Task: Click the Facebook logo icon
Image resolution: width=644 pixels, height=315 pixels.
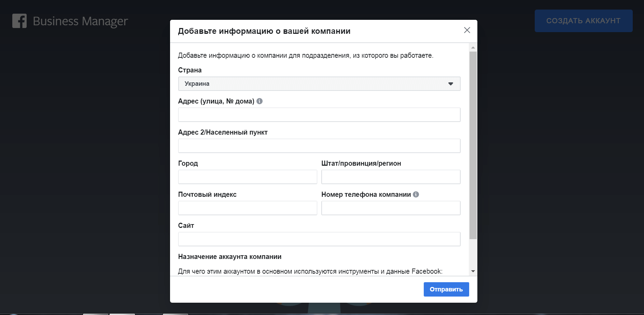Action: tap(19, 21)
